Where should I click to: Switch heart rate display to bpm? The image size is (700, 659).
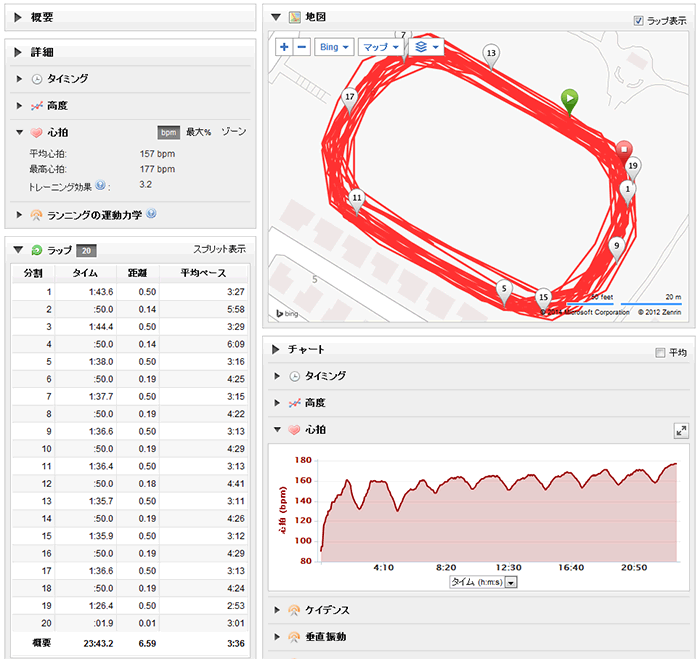168,132
